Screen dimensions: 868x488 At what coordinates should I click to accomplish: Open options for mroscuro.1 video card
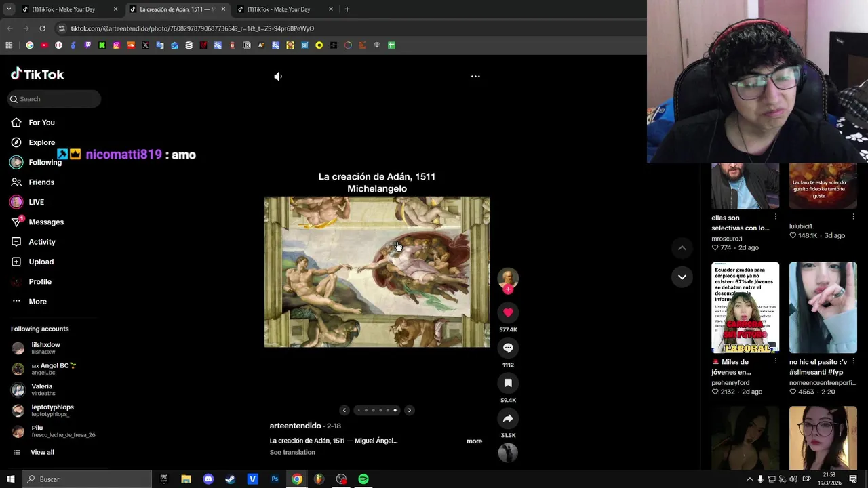coord(776,217)
